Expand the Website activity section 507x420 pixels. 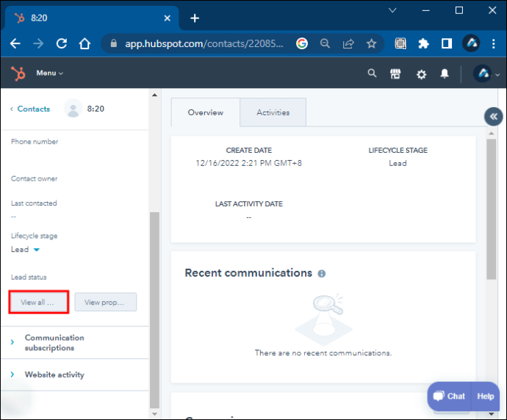click(x=12, y=374)
